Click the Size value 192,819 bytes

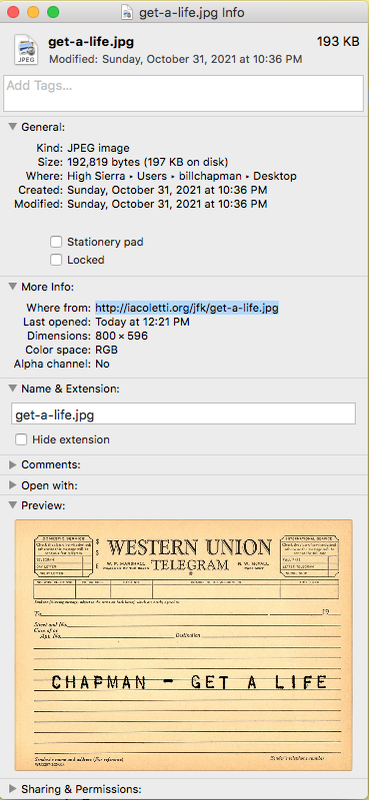[147, 162]
